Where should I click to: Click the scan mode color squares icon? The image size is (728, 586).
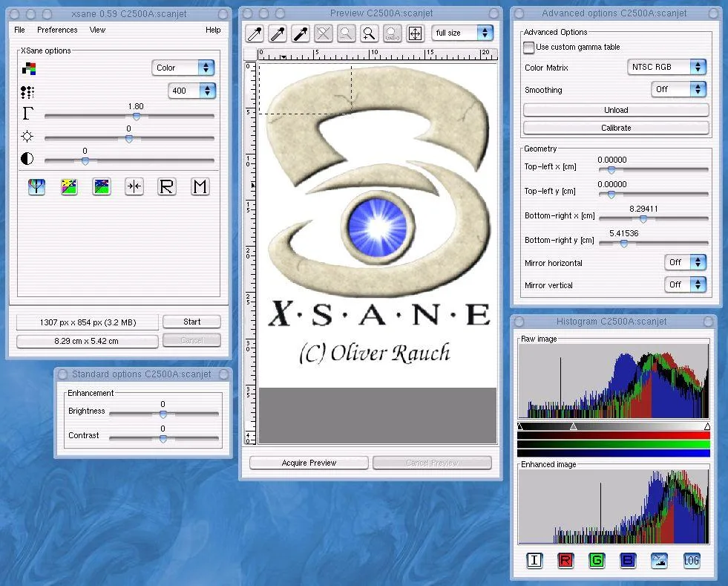coord(29,69)
